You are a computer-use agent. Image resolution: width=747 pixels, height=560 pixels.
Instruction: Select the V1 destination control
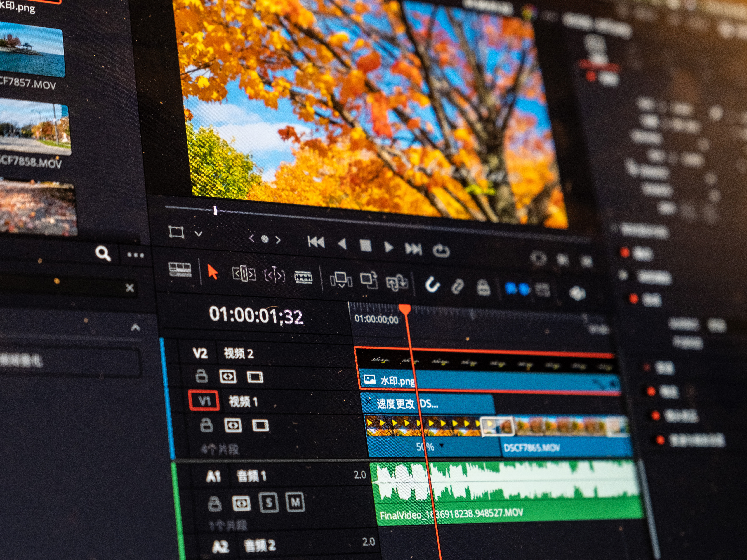[204, 401]
